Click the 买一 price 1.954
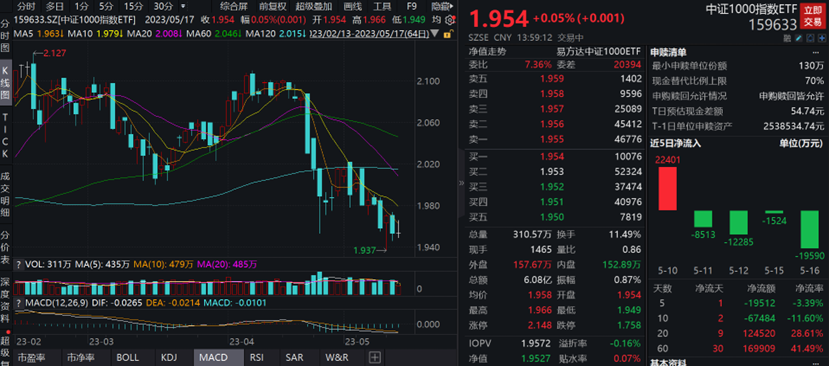The width and height of the screenshot is (829, 366). [552, 157]
